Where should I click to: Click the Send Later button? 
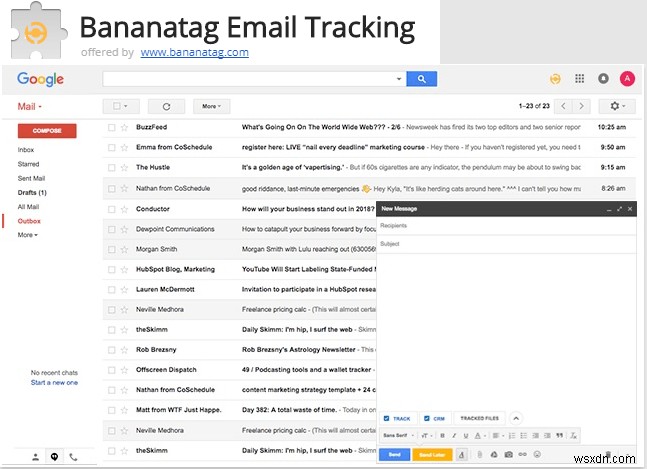(x=432, y=455)
